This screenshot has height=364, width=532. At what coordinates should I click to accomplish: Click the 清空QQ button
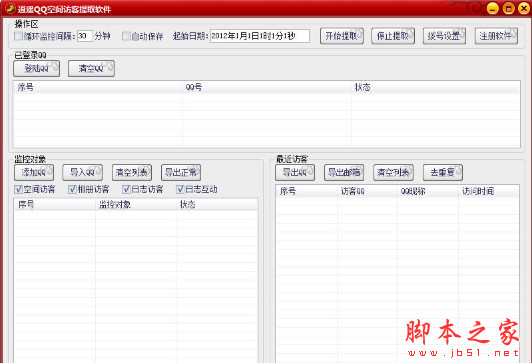click(91, 69)
